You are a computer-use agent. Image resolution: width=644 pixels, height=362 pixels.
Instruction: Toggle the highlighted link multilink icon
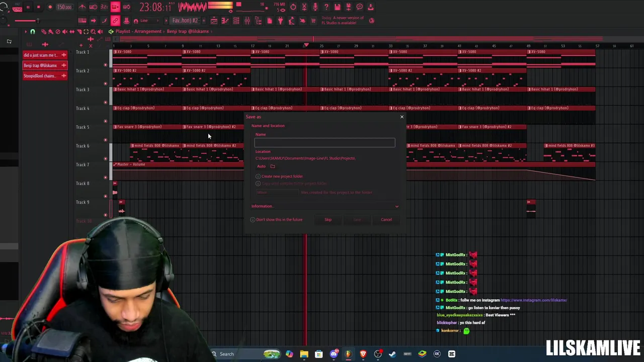tap(115, 21)
